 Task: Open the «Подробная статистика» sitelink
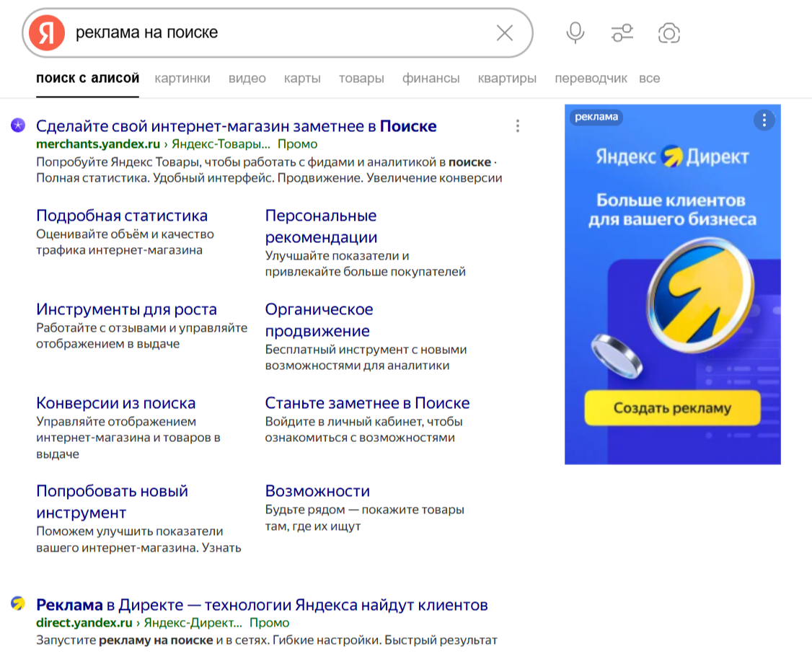122,216
